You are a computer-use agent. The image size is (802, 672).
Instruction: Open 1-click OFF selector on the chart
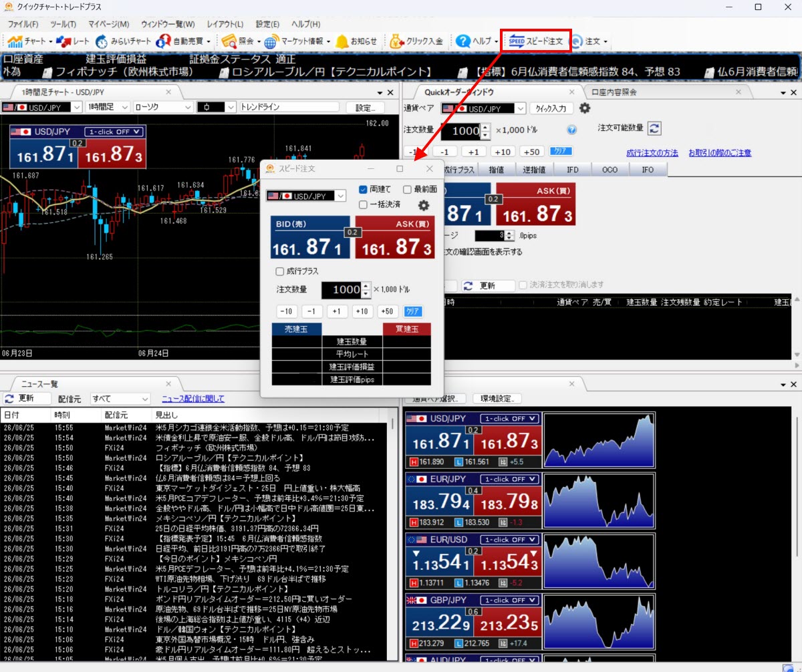113,132
